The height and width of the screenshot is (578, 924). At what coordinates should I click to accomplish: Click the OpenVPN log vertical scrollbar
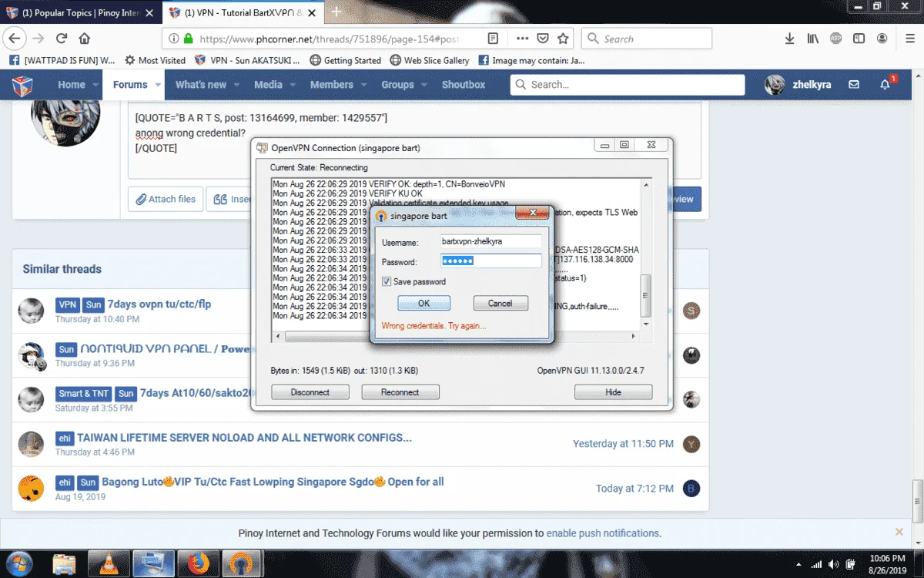645,254
